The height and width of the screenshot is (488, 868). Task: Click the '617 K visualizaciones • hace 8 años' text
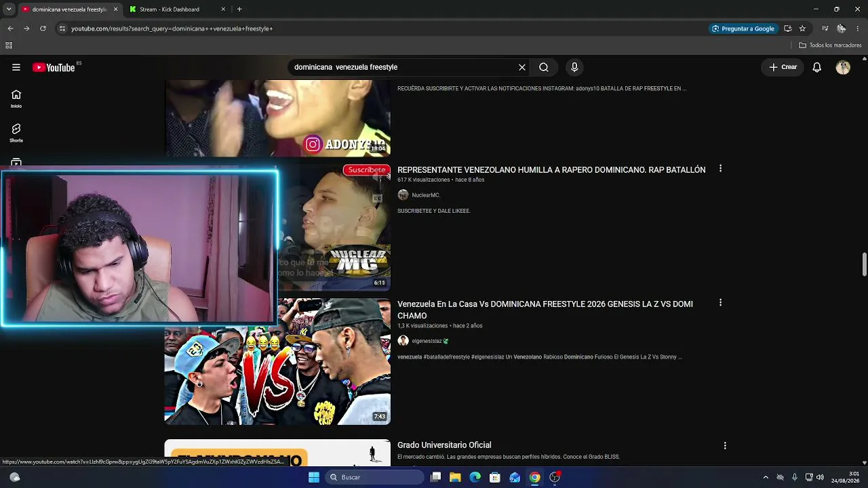click(x=441, y=180)
